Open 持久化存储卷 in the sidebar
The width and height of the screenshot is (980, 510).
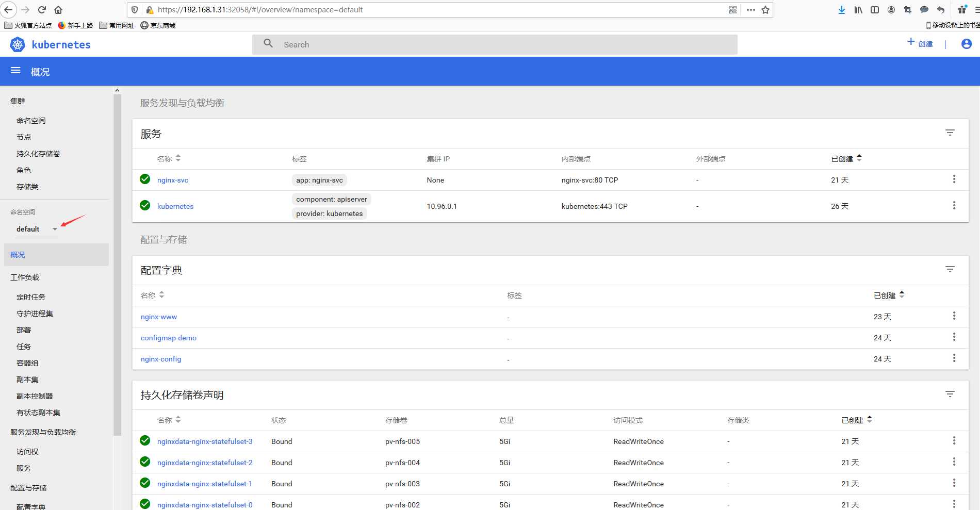pyautogui.click(x=38, y=154)
